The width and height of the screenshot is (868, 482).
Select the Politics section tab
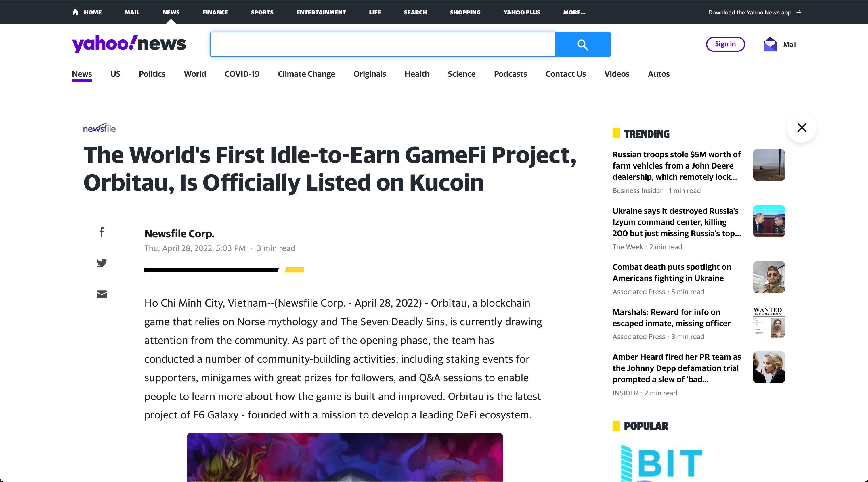152,74
